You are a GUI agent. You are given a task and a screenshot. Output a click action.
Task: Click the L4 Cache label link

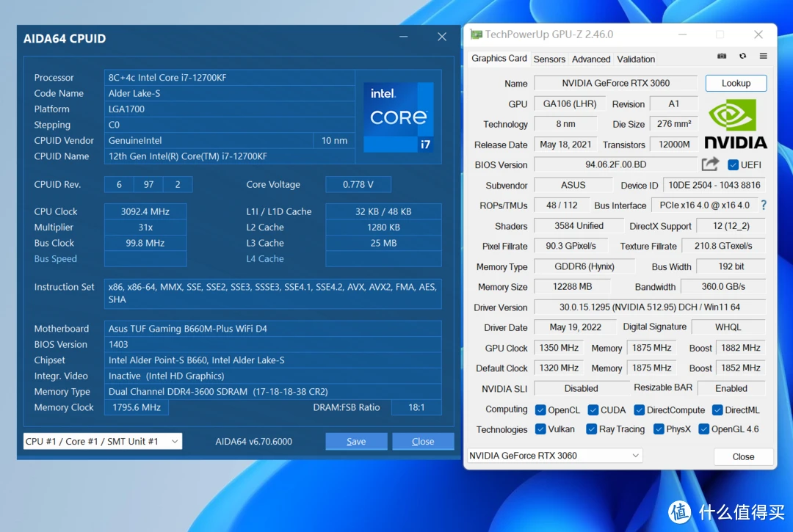tap(265, 259)
